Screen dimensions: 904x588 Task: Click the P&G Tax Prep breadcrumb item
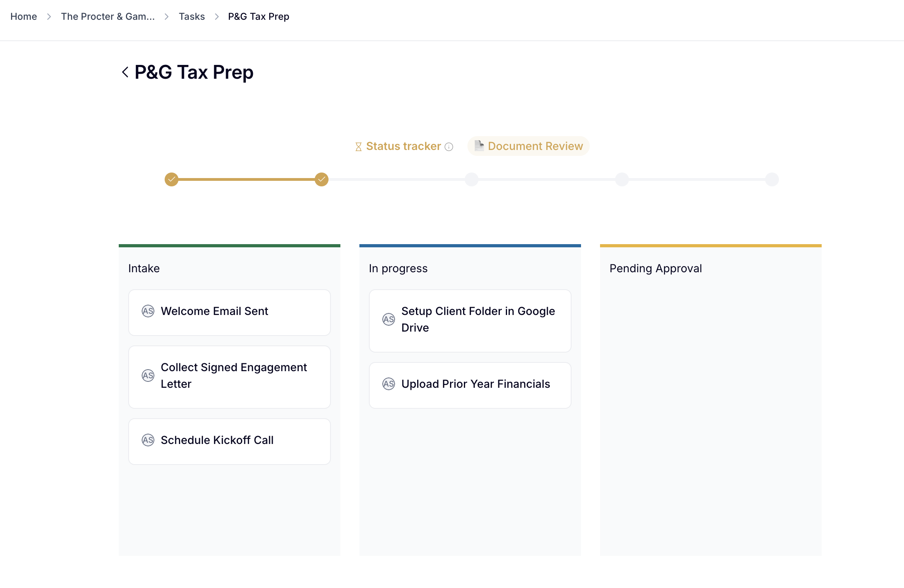click(x=258, y=17)
